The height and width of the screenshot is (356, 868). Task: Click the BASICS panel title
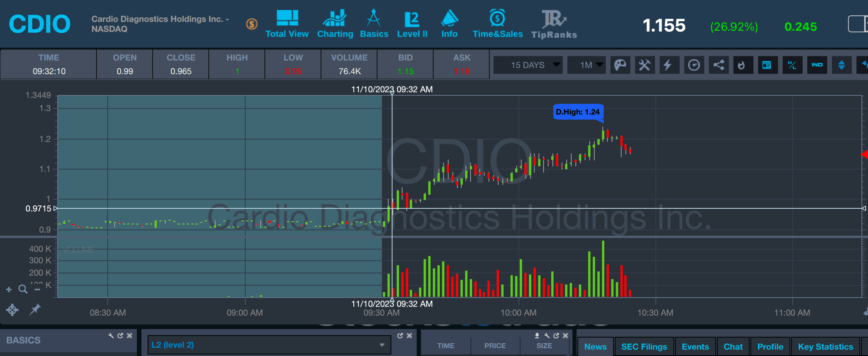pyautogui.click(x=23, y=340)
